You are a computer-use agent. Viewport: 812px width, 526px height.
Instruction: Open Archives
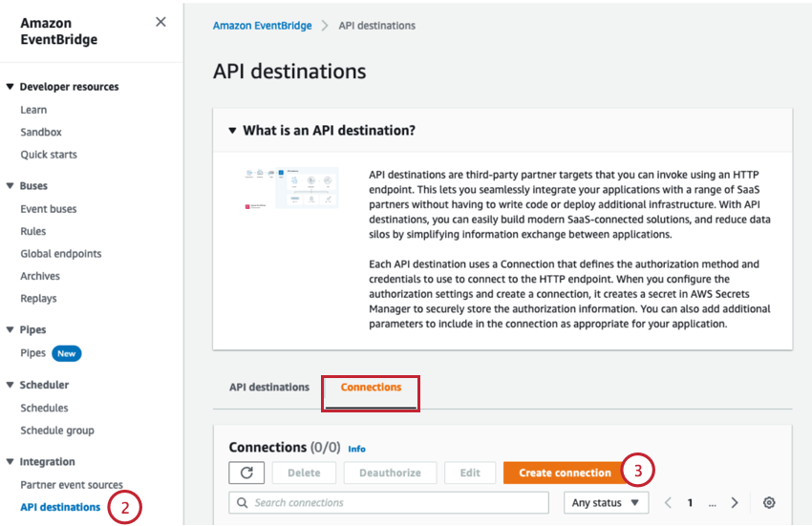click(x=40, y=276)
